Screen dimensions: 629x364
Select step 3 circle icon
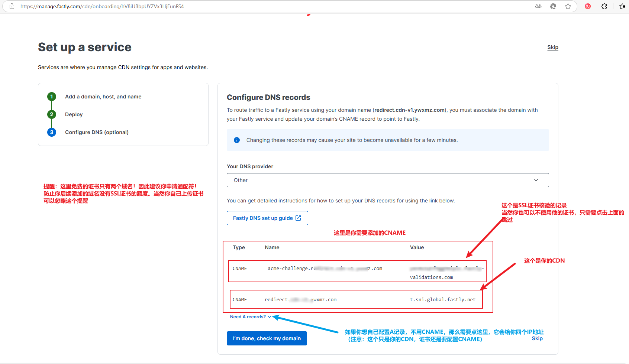[x=52, y=132]
